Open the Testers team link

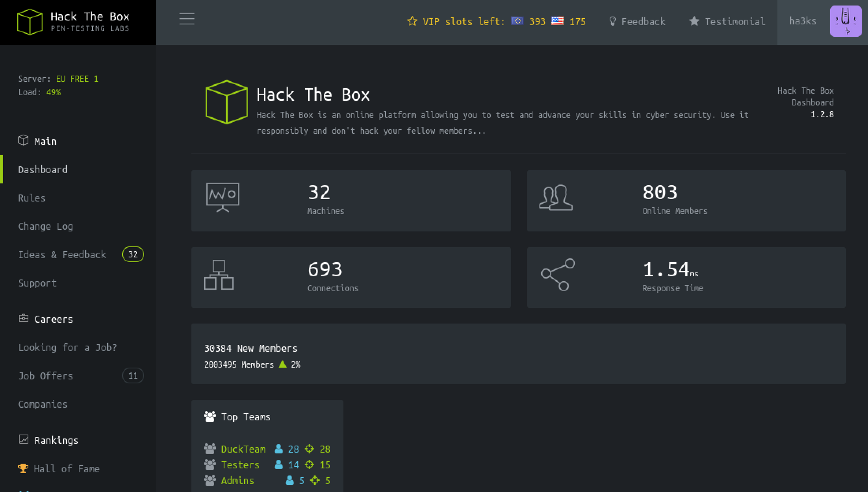coord(241,465)
